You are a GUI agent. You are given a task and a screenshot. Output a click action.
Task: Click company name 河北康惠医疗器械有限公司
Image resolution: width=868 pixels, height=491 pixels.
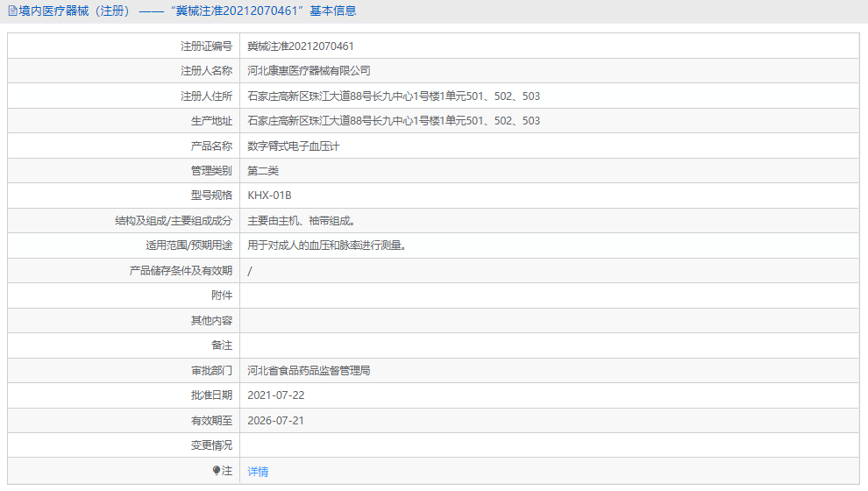pyautogui.click(x=309, y=71)
